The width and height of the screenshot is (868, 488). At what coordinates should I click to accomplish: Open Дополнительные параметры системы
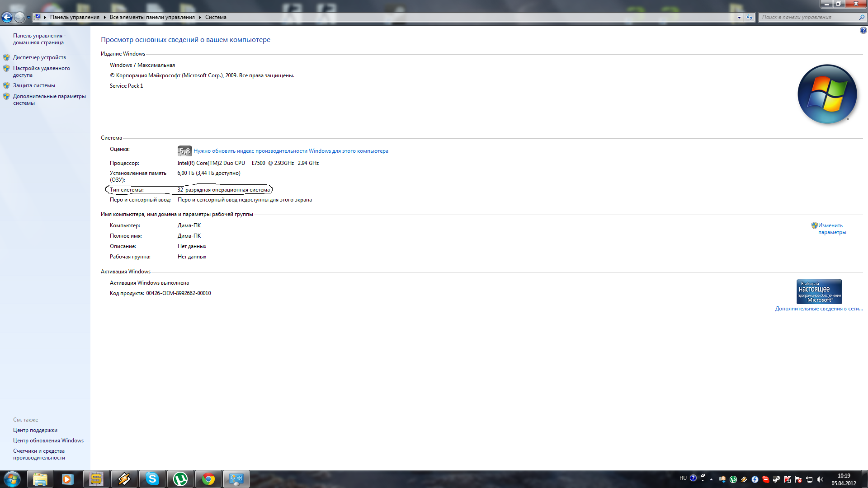(49, 99)
